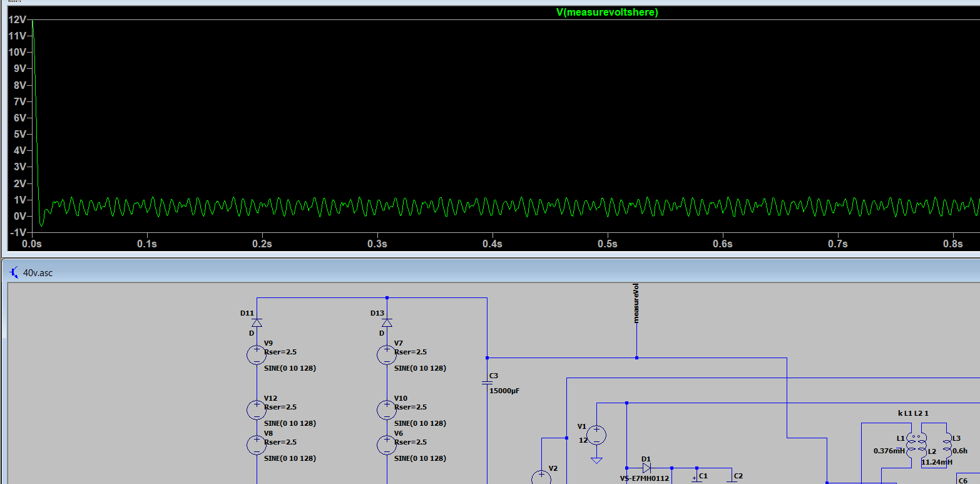Image resolution: width=980 pixels, height=484 pixels.
Task: Click the SINE(0 10 128) text under V12
Action: [x=290, y=423]
